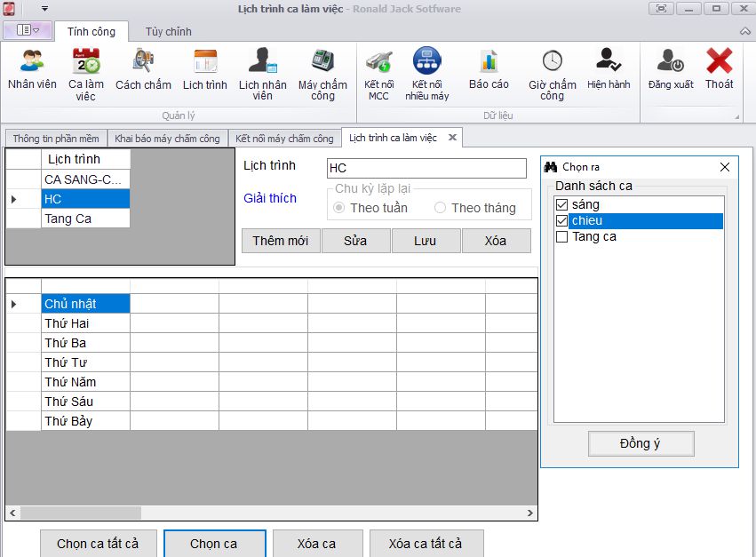The image size is (756, 557).
Task: Click the Thêm mới button
Action: point(280,241)
